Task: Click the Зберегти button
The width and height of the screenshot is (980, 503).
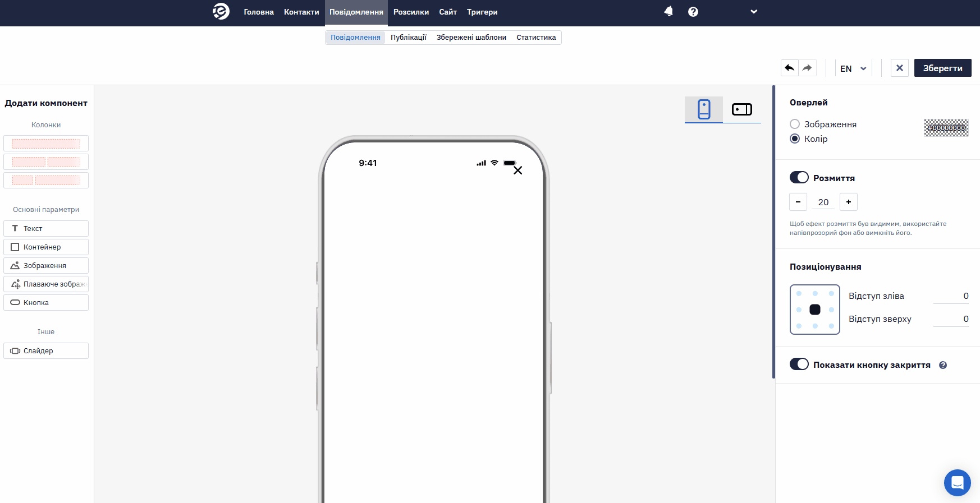Action: click(943, 68)
